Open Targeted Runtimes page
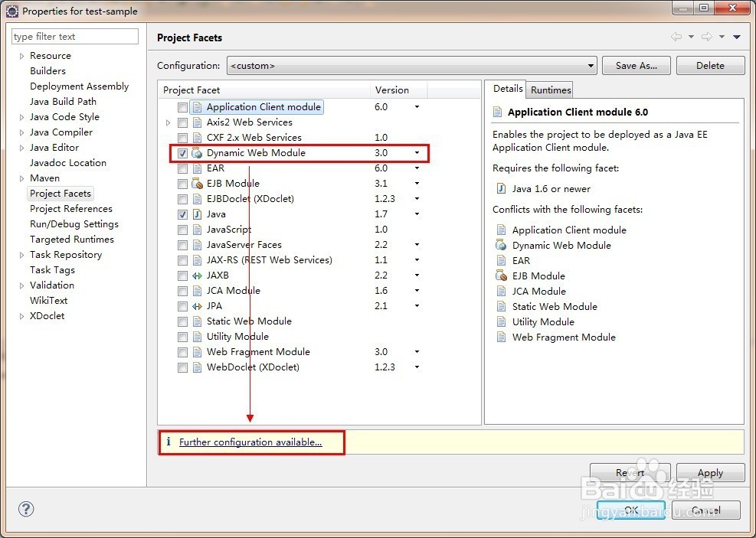The image size is (756, 538). click(x=71, y=240)
